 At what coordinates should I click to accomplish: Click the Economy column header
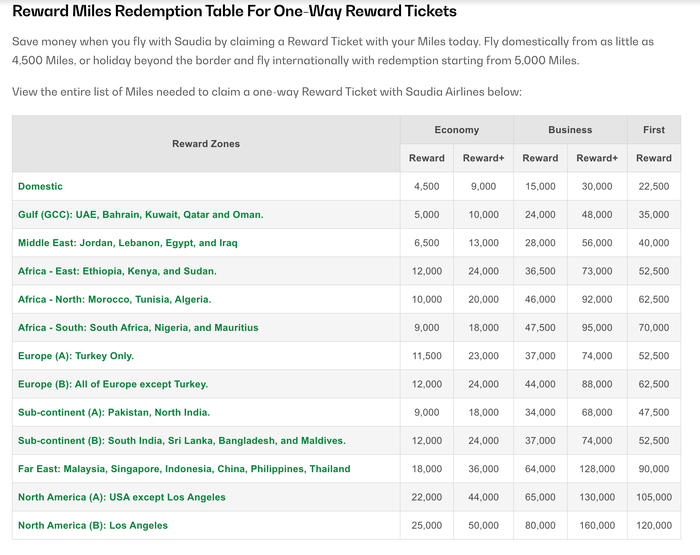point(457,130)
